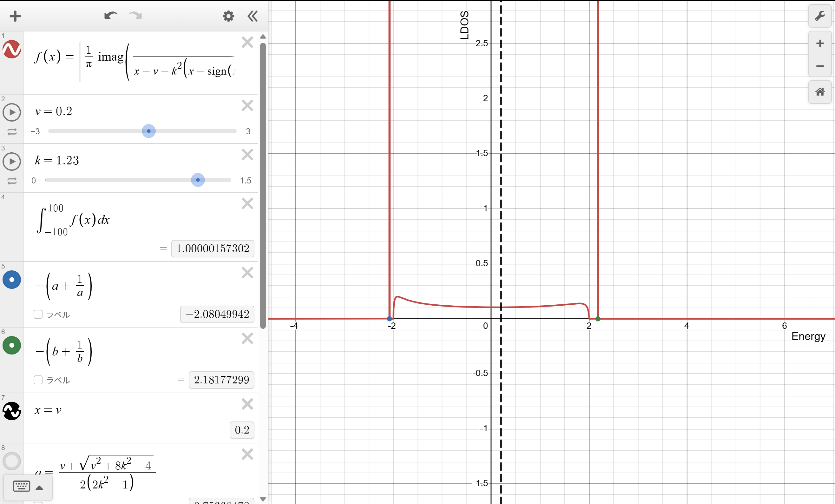Undo the last edit

[110, 16]
